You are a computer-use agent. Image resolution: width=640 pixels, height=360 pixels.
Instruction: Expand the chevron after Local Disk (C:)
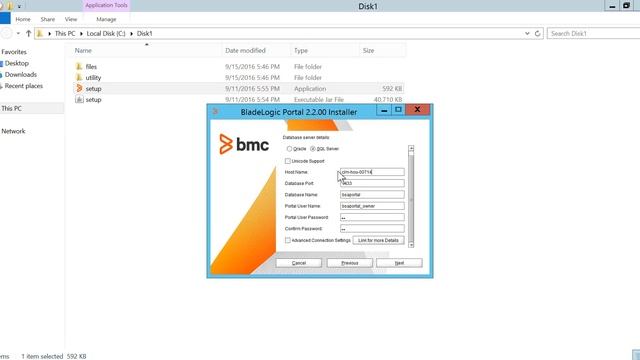(131, 33)
